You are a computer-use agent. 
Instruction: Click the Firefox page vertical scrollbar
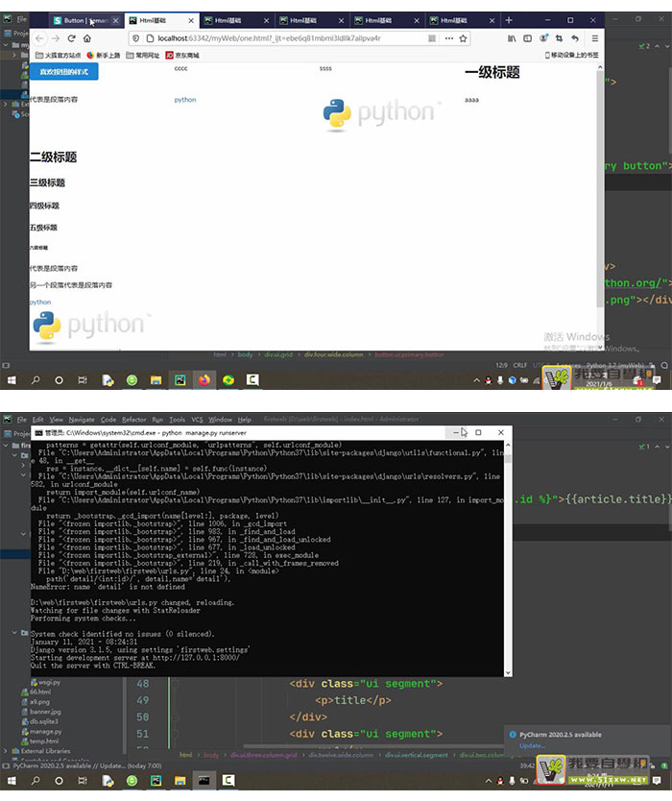[x=599, y=189]
